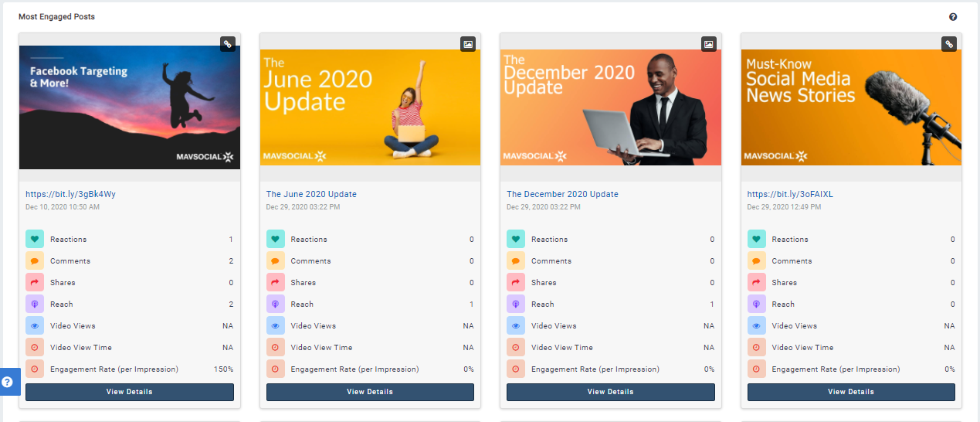This screenshot has width=980, height=422.
Task: Open View Details for The June 2020 Update
Action: [x=370, y=392]
